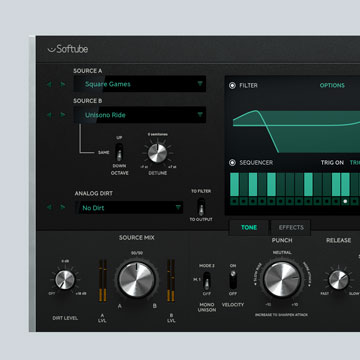Open the Source A dropdown showing Square Games
The height and width of the screenshot is (360, 360).
(x=139, y=84)
